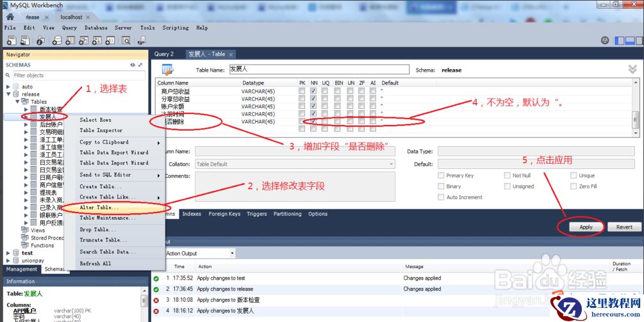The width and height of the screenshot is (644, 322).
Task: Go to the Workbench home screen icon
Action: tap(10, 17)
